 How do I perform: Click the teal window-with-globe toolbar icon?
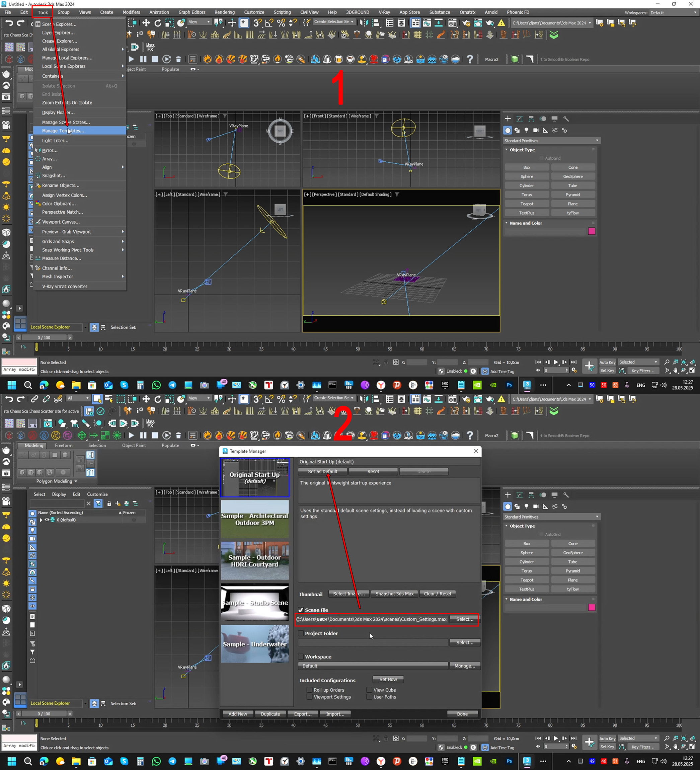48,423
